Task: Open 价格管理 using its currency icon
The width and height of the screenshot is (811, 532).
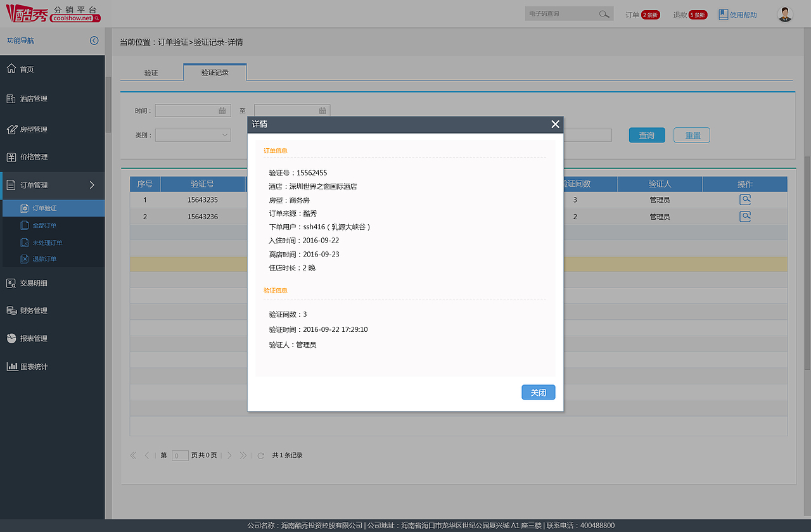Action: [11, 156]
